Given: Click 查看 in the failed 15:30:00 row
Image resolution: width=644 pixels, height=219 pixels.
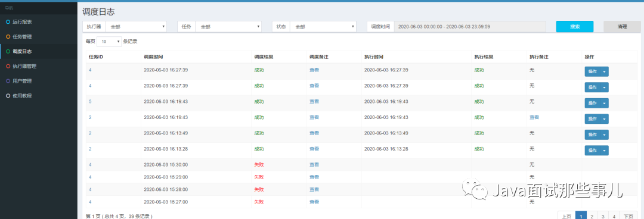Looking at the screenshot, I should click(x=314, y=164).
